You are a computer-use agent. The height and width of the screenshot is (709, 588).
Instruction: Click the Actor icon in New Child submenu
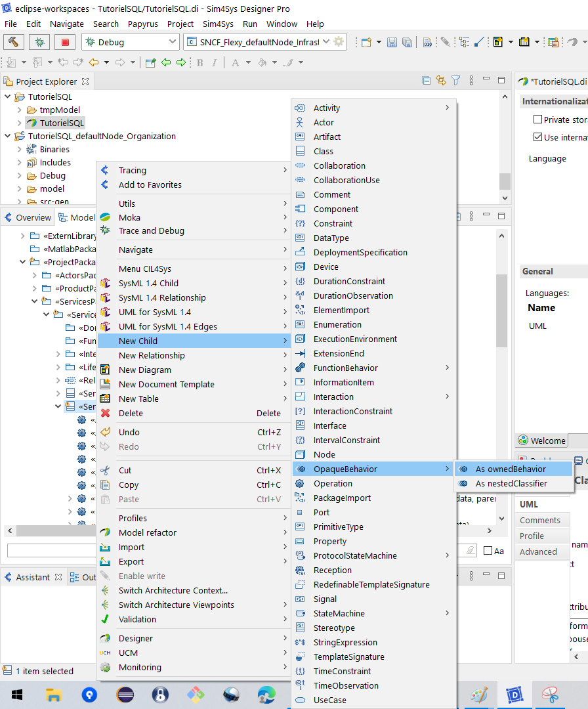(x=300, y=122)
